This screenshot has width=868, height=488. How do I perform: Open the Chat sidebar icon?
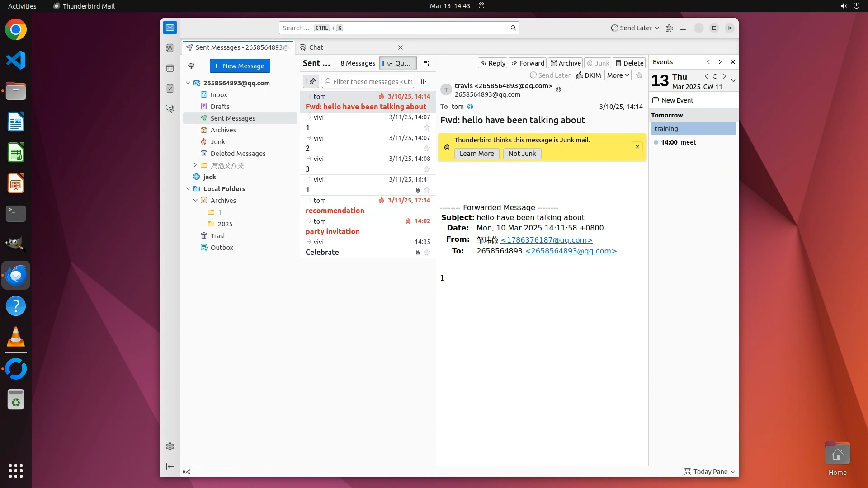click(x=170, y=109)
